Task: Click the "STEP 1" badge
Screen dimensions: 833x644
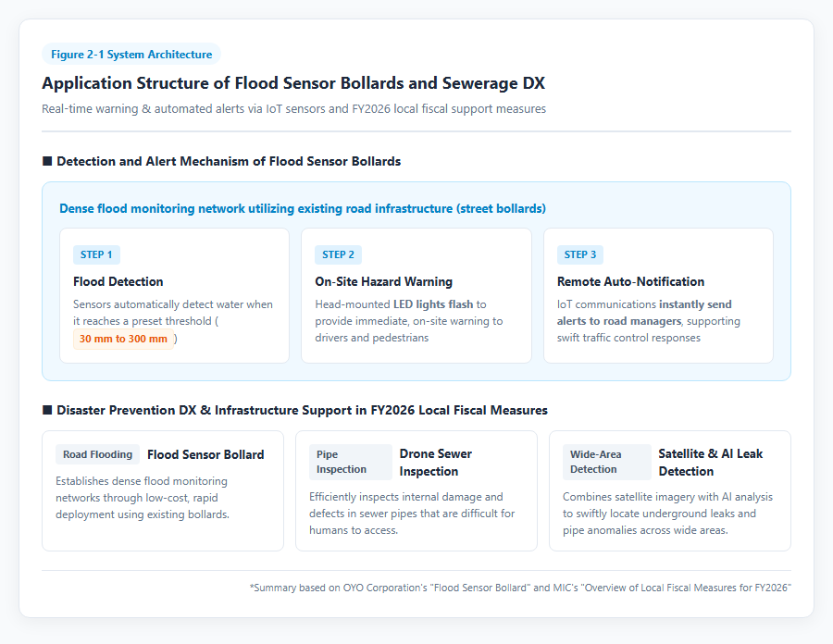Action: [96, 254]
